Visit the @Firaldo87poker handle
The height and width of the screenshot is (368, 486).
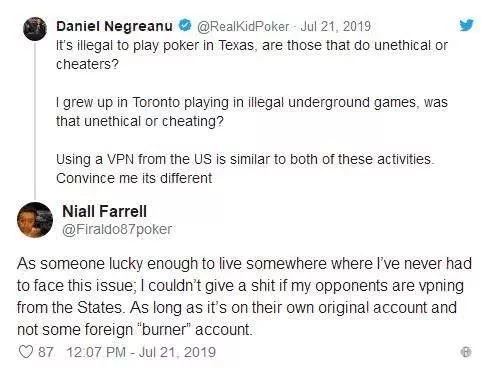click(x=117, y=229)
